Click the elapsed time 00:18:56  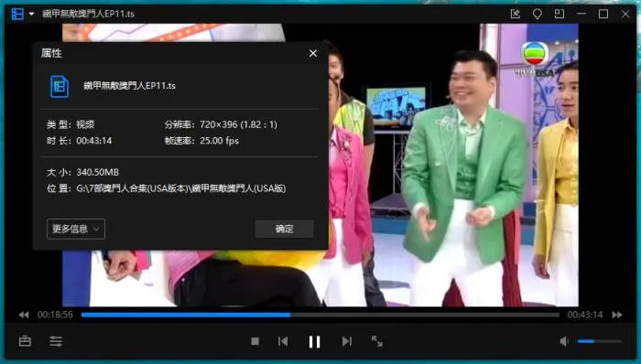[x=55, y=315]
